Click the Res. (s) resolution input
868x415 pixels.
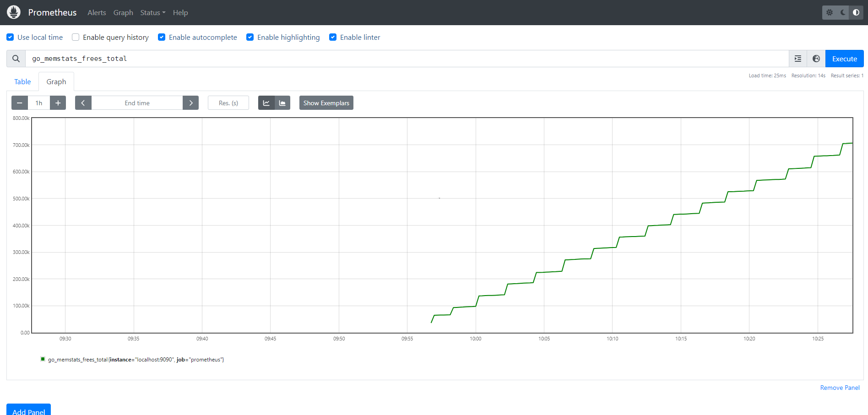pos(228,103)
